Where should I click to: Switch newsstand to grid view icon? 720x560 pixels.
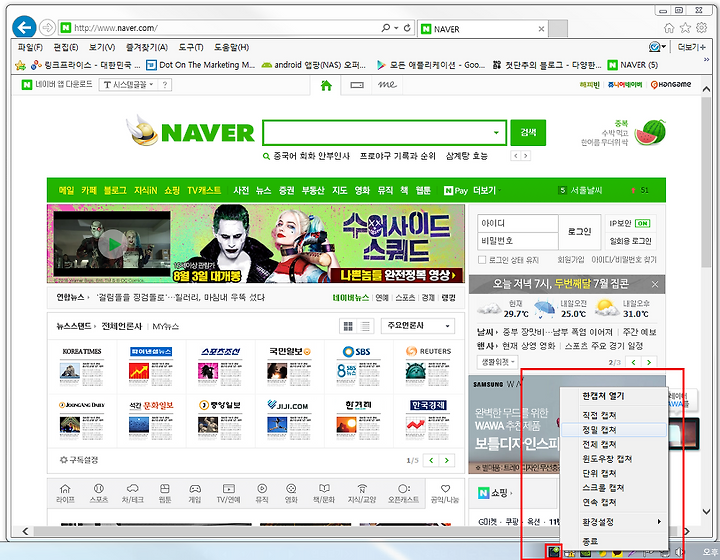coord(348,326)
